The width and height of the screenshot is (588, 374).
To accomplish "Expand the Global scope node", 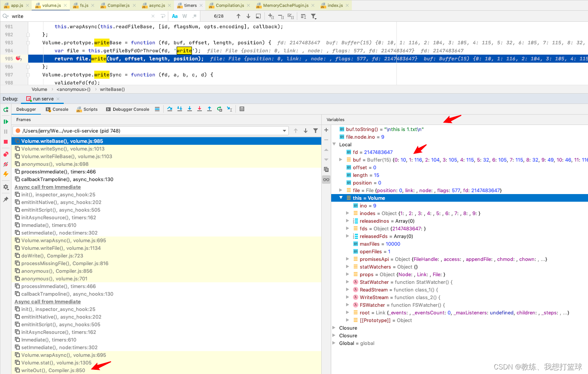I will [334, 343].
